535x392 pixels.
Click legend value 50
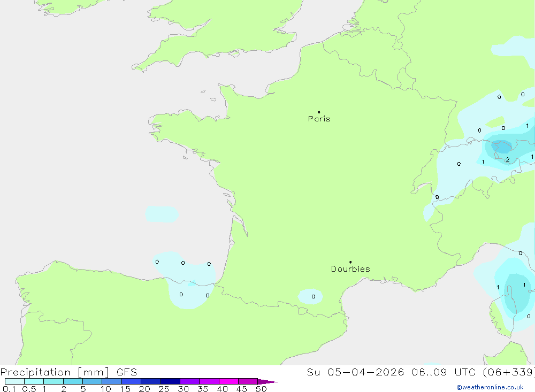(261, 389)
